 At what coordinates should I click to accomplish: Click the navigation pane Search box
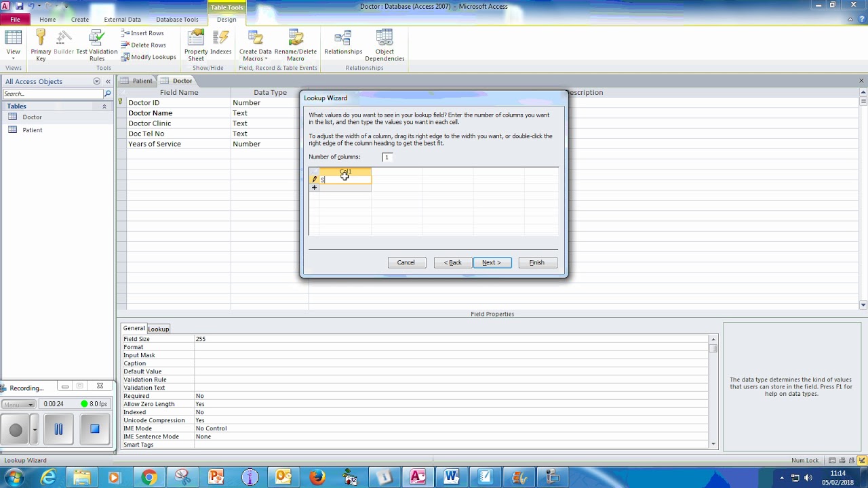pos(53,94)
